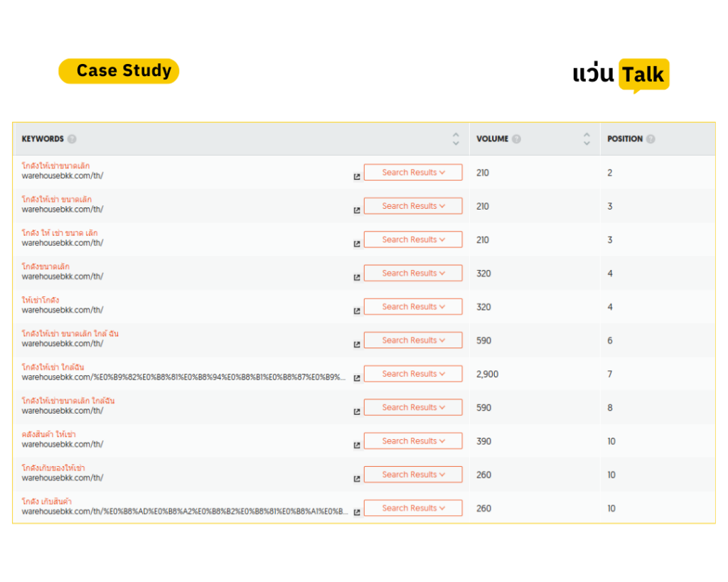Viewport: 728px width, 582px height.
Task: Click the POSITION column header
Action: [x=625, y=139]
